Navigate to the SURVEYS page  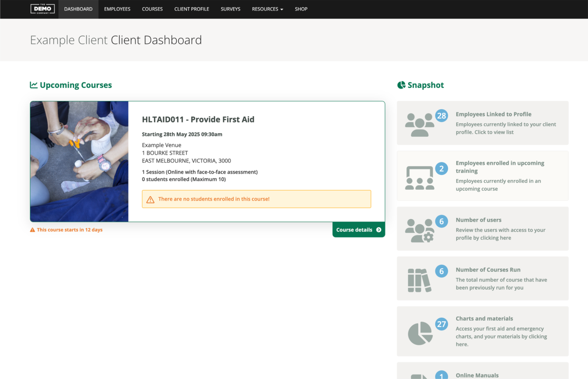click(x=231, y=9)
